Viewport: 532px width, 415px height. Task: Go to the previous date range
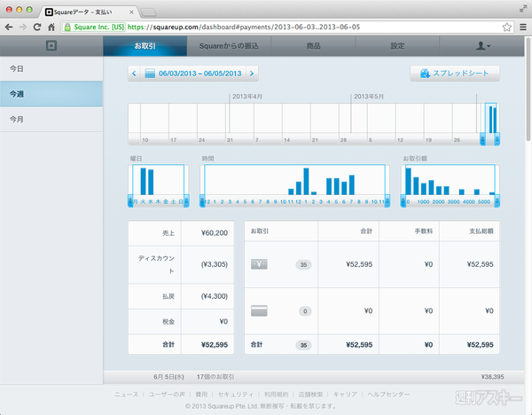(135, 74)
